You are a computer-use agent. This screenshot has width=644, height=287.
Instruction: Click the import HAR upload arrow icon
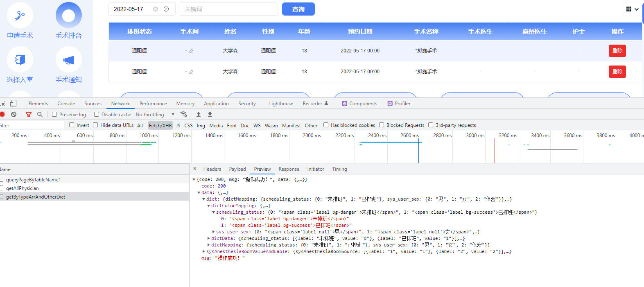click(x=199, y=114)
